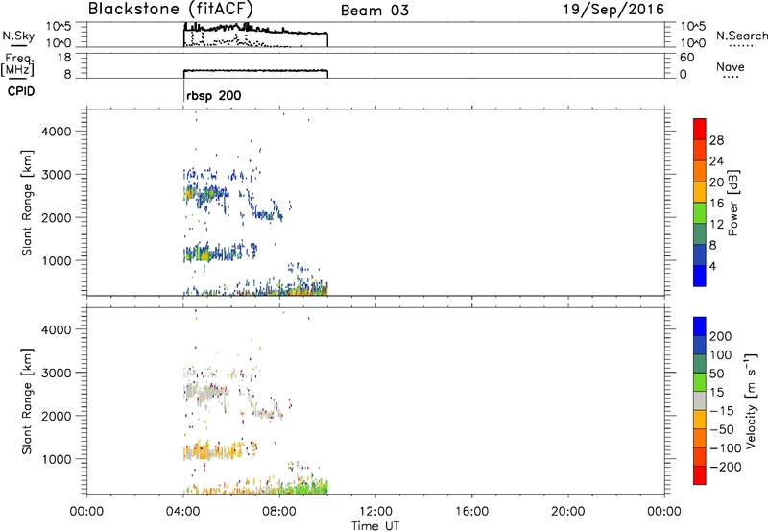This screenshot has width=768, height=532.
Task: Click the '60' Nave axis value
Action: 686,58
